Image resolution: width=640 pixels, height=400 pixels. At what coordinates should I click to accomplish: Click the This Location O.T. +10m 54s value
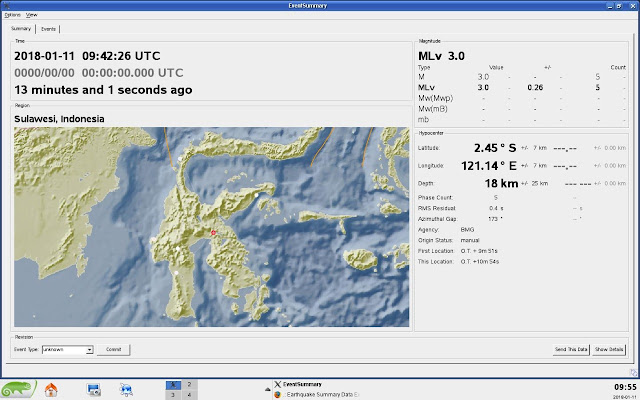click(x=480, y=262)
